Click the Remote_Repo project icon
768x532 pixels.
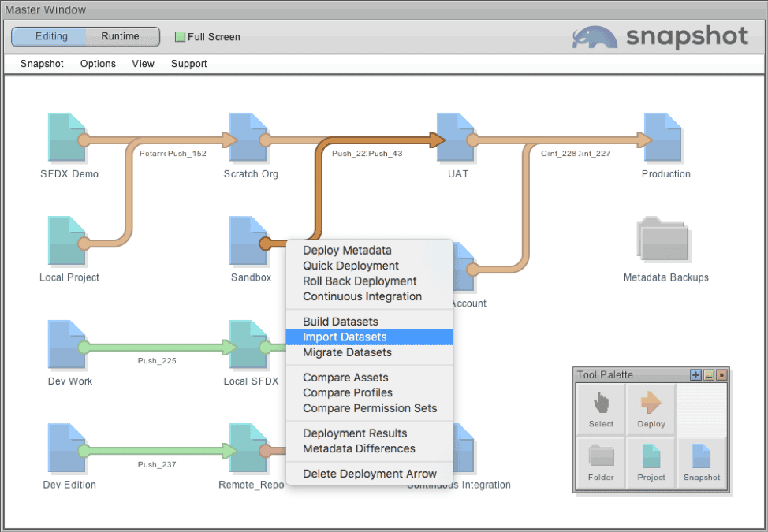pos(248,448)
